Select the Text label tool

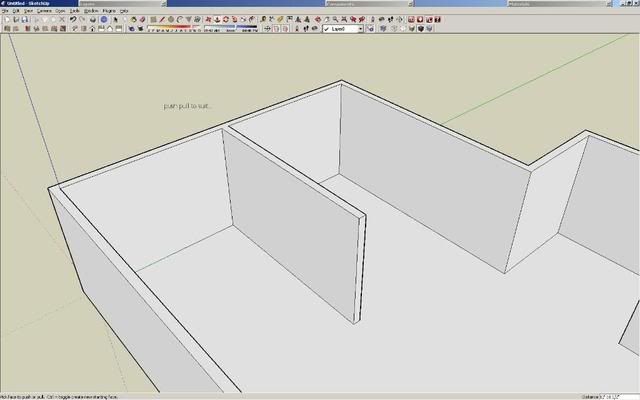(x=289, y=20)
